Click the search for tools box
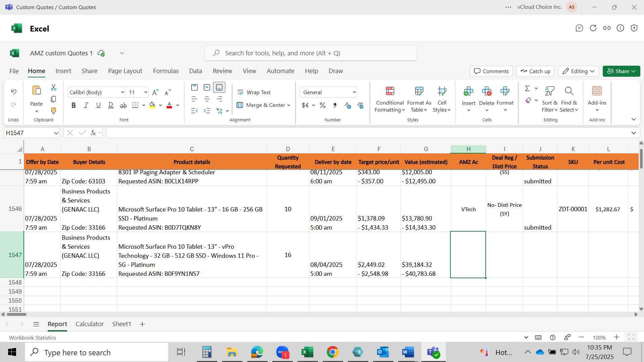 (x=311, y=53)
